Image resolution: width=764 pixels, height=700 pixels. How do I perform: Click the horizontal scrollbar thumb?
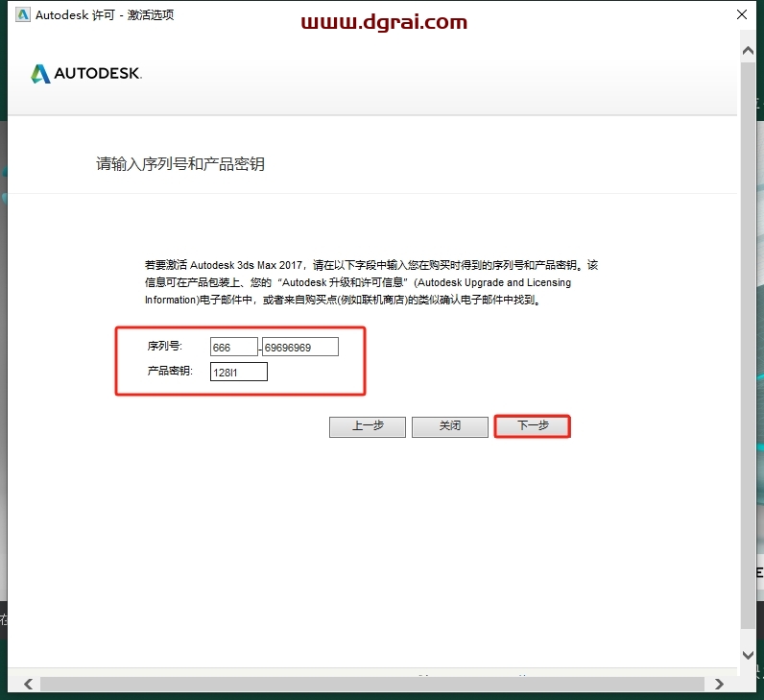[x=372, y=684]
